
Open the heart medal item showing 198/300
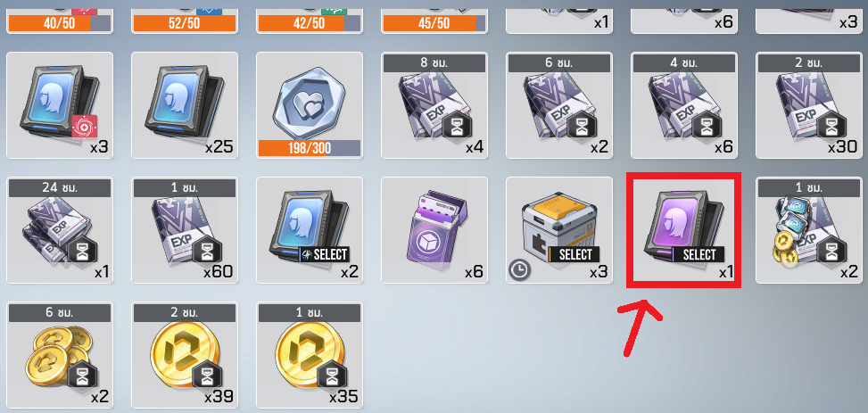[310, 105]
